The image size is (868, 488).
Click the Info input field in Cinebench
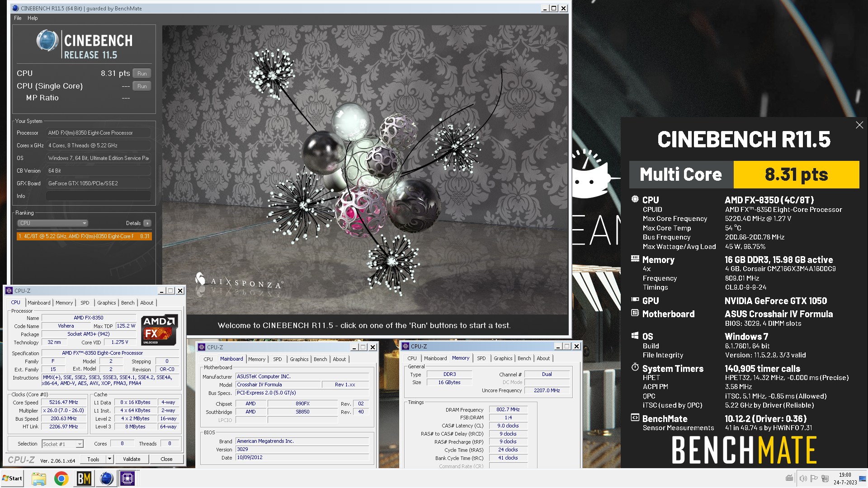(98, 196)
